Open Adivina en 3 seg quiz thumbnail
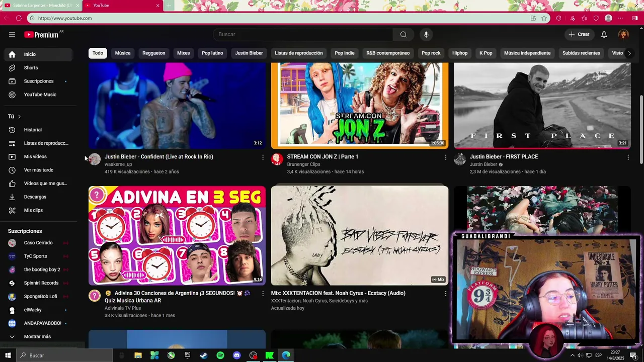The image size is (644, 362). (x=177, y=236)
